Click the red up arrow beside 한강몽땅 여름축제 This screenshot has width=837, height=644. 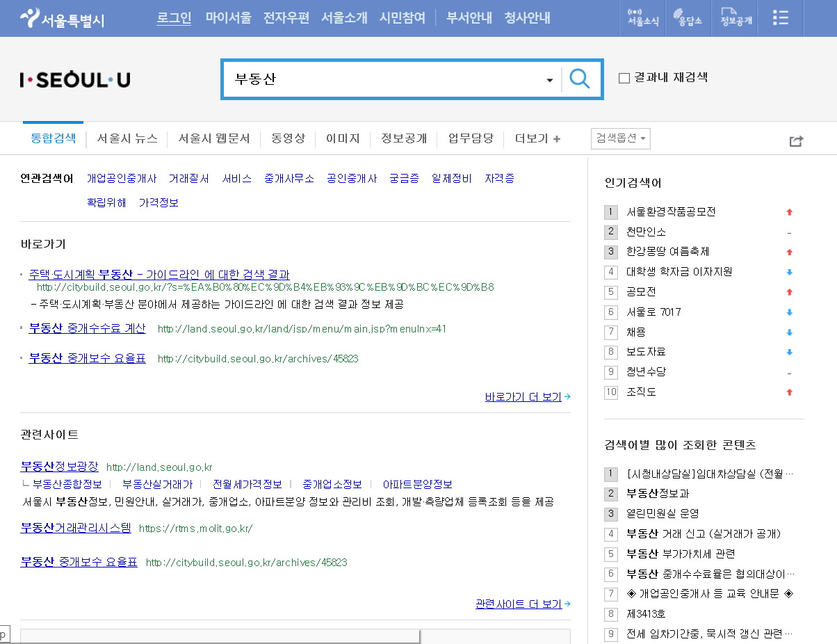point(789,251)
